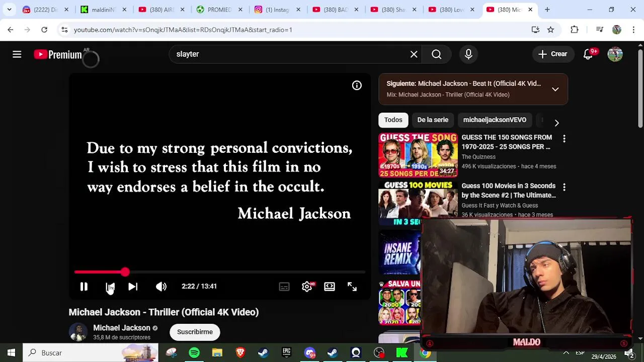Clear the slayter search text
644x362 pixels.
(x=414, y=54)
